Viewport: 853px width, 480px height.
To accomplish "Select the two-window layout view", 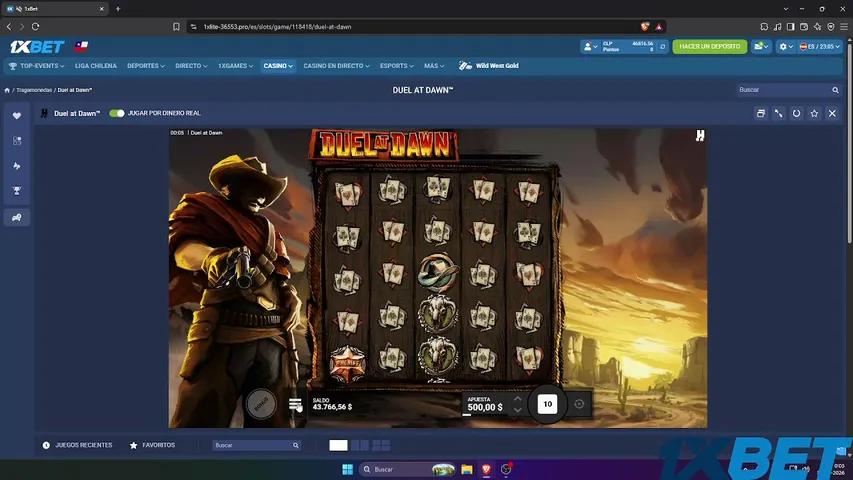I will click(360, 445).
